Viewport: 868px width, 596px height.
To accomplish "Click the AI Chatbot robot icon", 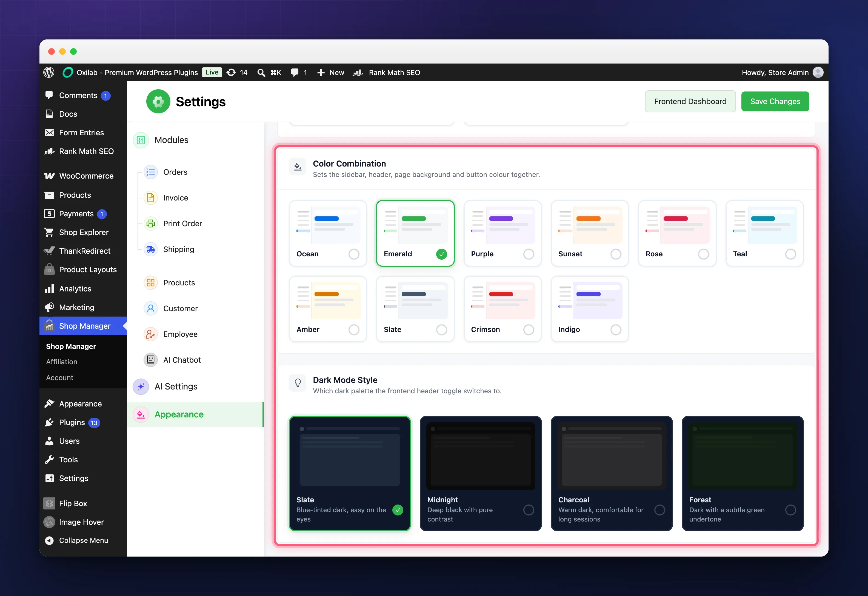I will (x=150, y=360).
